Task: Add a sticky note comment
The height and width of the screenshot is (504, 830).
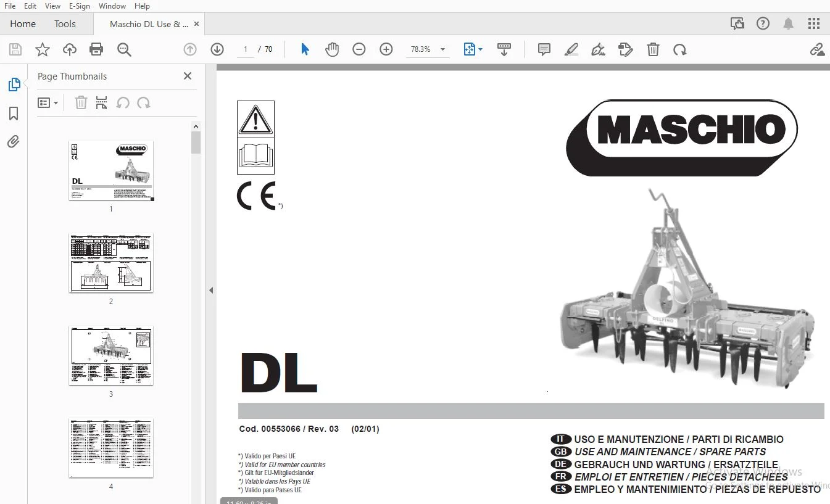Action: (544, 49)
